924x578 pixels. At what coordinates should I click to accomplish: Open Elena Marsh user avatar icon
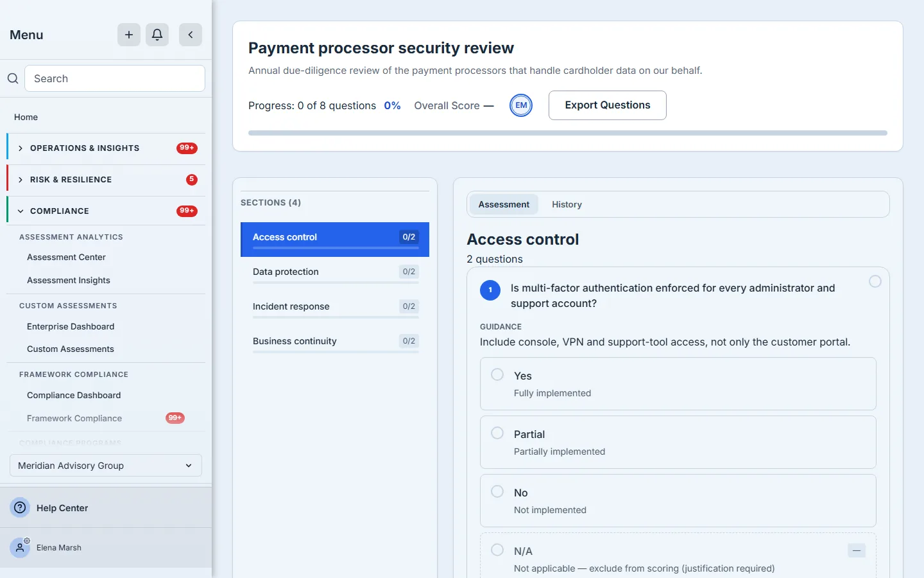point(20,548)
